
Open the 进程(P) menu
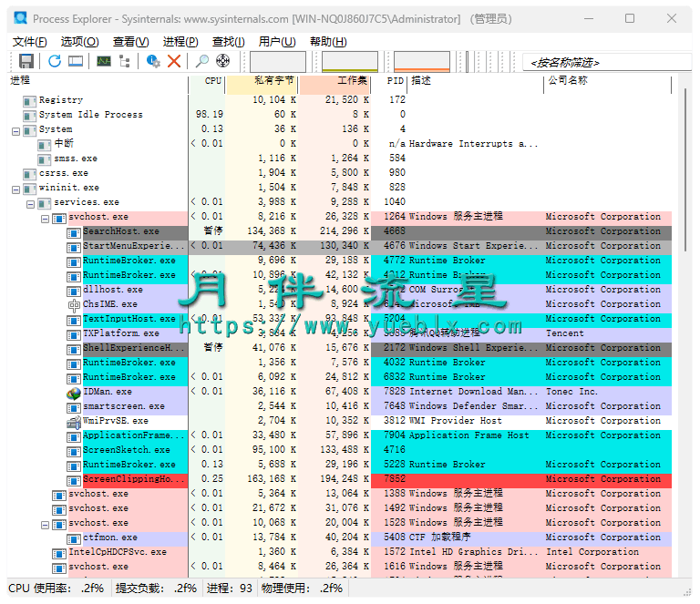tap(180, 42)
